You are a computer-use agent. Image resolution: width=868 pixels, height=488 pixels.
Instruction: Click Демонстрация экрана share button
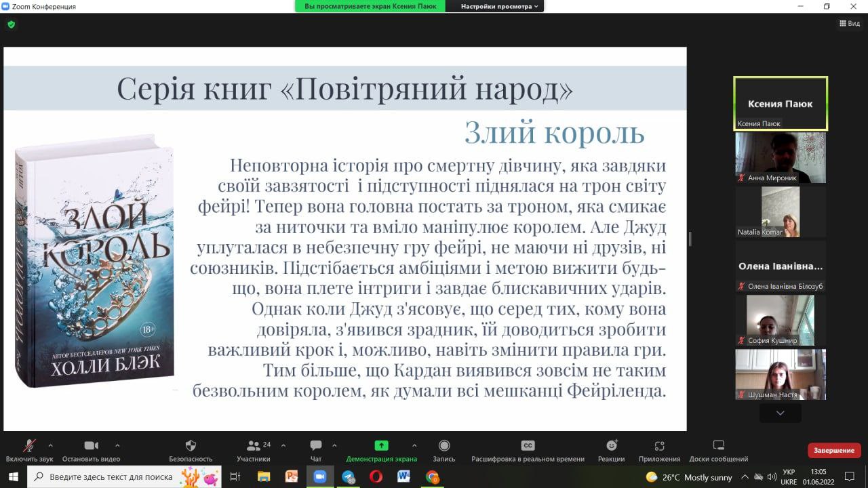pyautogui.click(x=382, y=450)
